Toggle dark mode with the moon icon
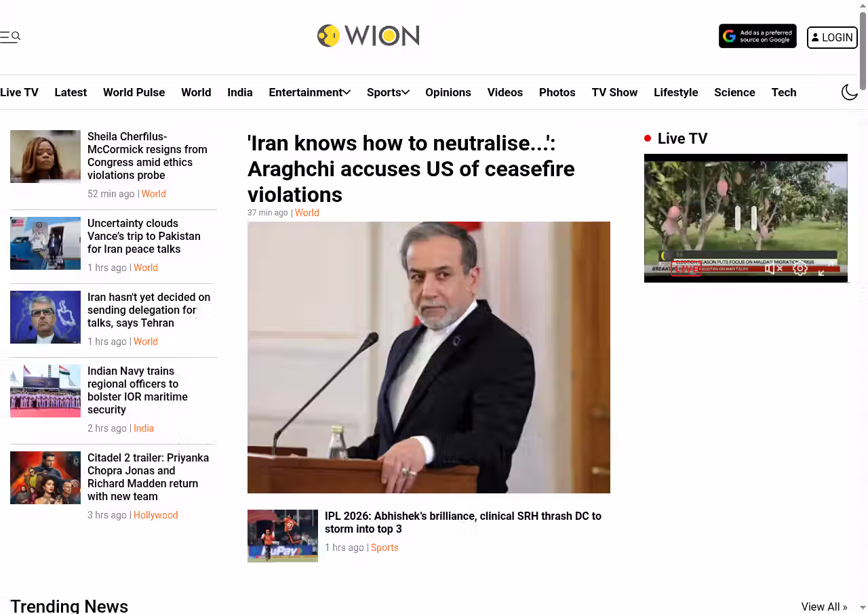Image resolution: width=868 pixels, height=614 pixels. tap(850, 92)
